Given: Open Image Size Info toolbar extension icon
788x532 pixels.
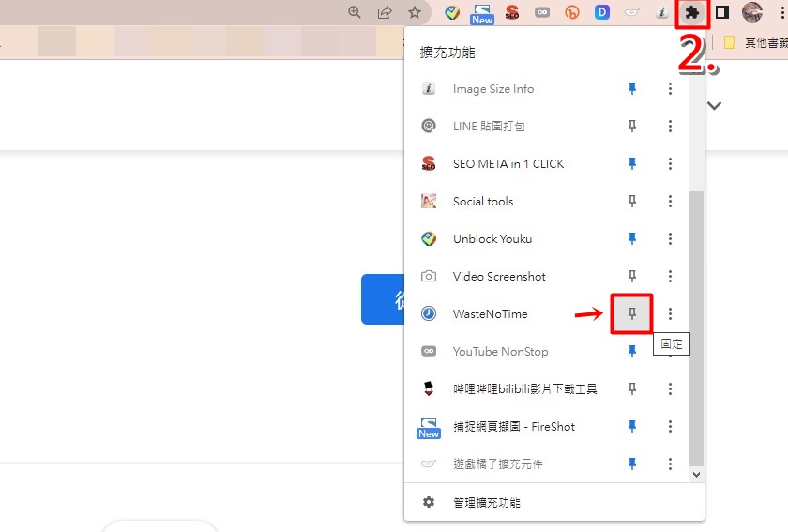Looking at the screenshot, I should click(662, 12).
